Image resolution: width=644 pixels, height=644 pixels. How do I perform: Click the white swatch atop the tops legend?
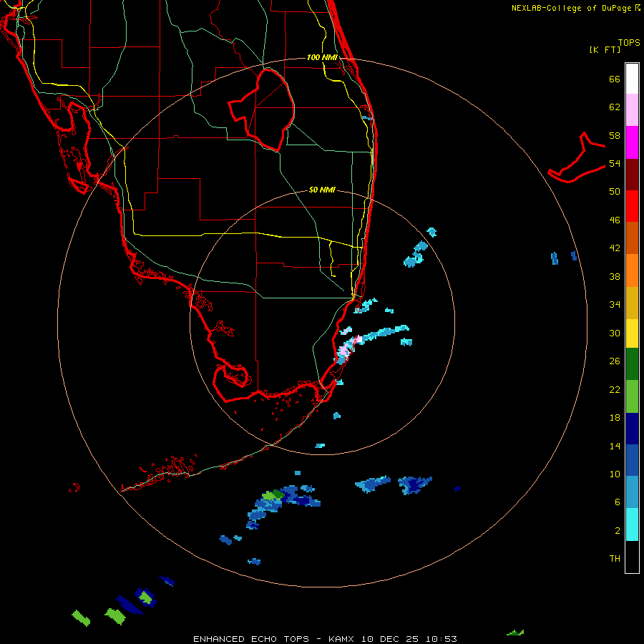click(x=632, y=79)
